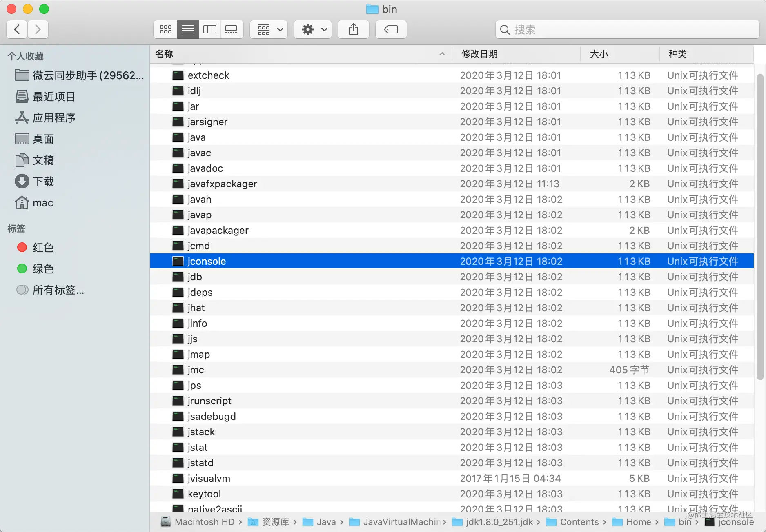The width and height of the screenshot is (766, 532).
Task: Toggle sort direction arrow in name column
Action: point(442,54)
